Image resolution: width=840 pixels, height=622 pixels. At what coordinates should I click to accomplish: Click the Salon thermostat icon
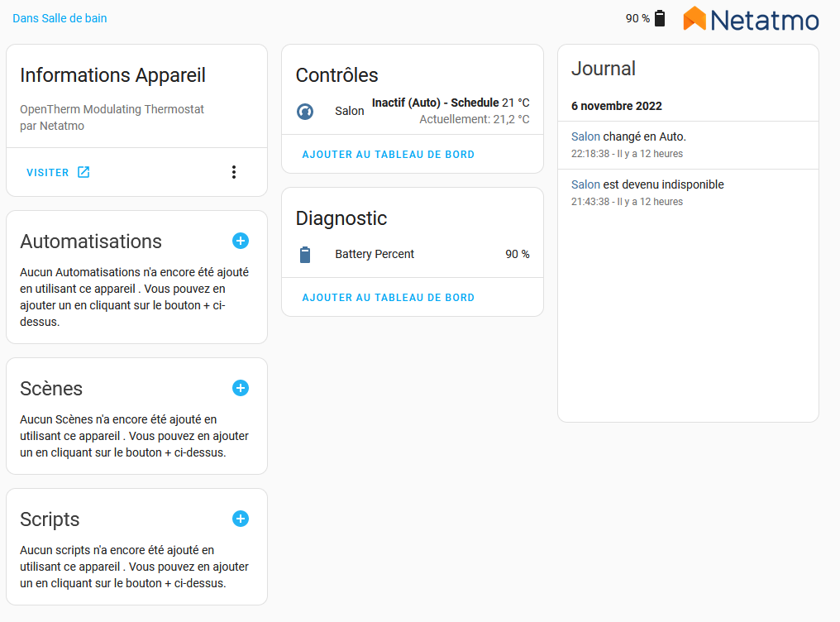click(x=305, y=112)
